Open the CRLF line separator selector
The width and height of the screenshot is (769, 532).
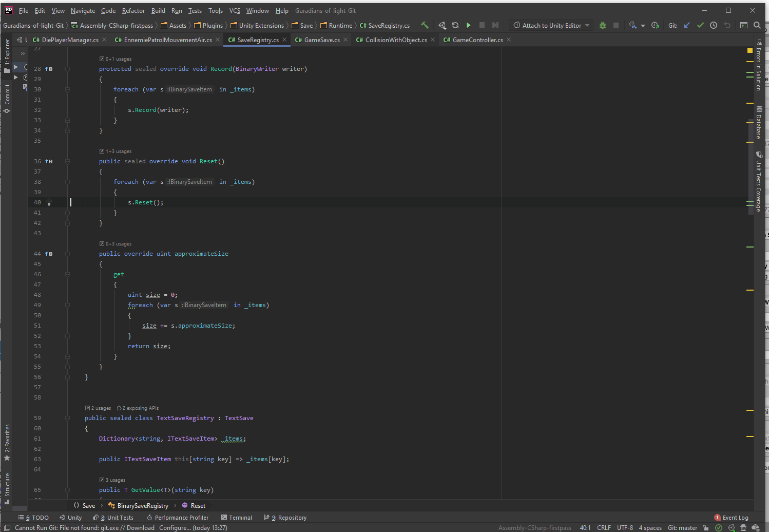click(x=604, y=528)
